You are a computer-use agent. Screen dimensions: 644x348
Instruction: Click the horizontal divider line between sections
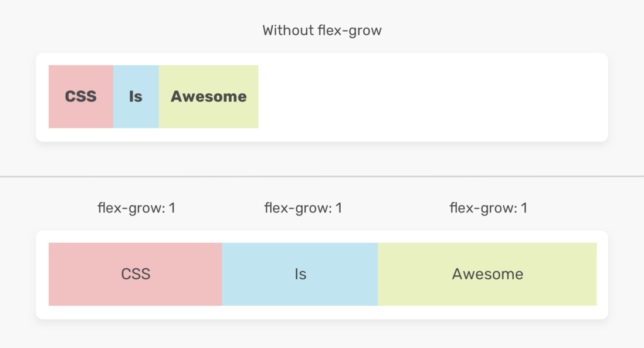coord(322,177)
